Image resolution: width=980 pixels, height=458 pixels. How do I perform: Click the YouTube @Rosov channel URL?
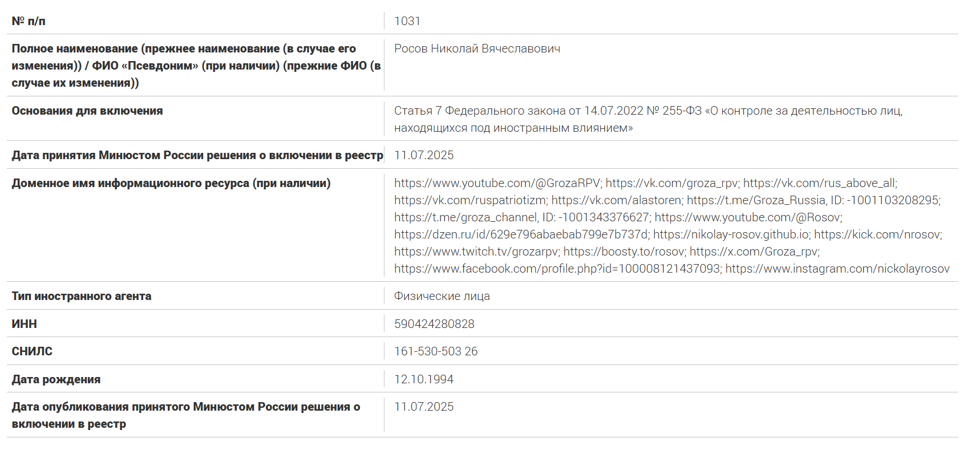(x=747, y=217)
